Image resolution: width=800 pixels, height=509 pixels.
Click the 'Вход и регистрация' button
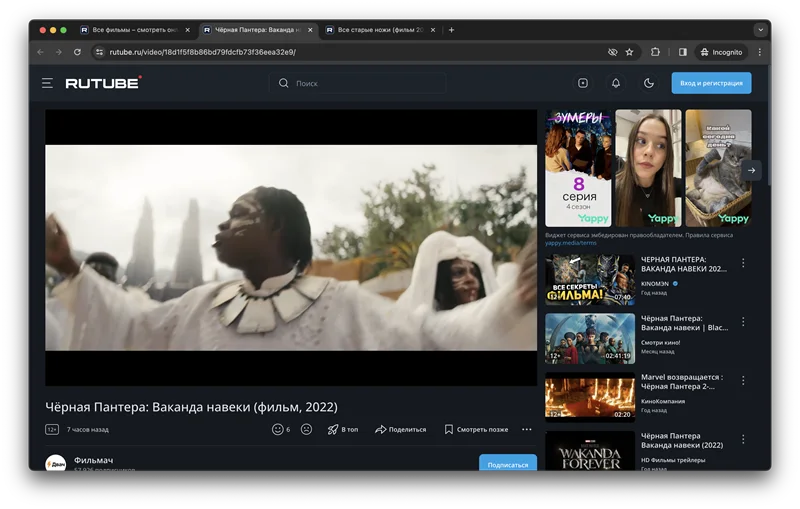point(711,83)
